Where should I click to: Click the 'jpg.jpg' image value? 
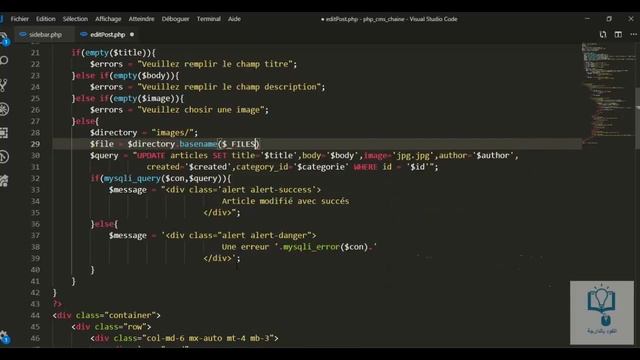click(x=414, y=156)
